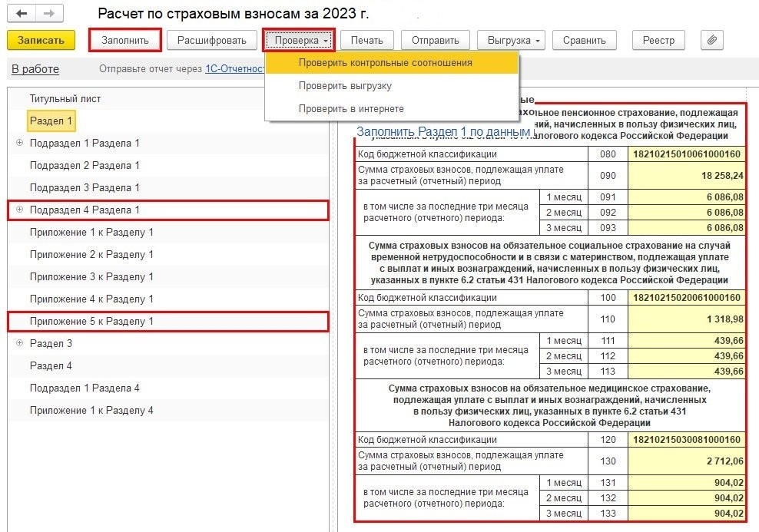Click the paperclip attachments icon
759x532 pixels.
click(x=711, y=40)
